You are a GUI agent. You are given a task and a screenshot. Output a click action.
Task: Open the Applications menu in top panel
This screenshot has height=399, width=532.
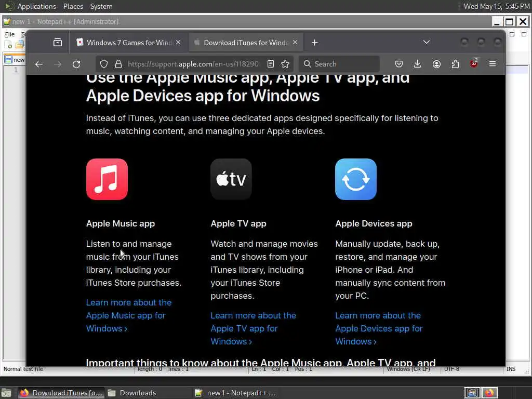[x=37, y=6]
